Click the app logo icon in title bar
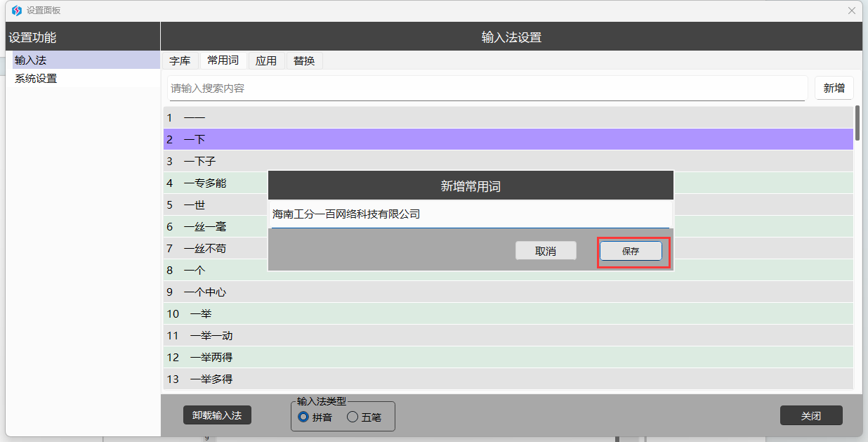The width and height of the screenshot is (868, 442). [x=17, y=11]
